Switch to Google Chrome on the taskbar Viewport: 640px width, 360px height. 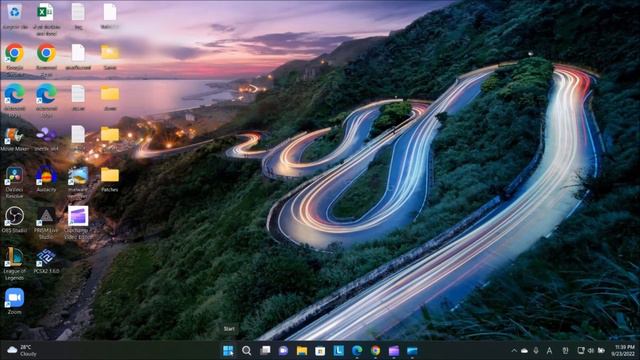tap(376, 351)
